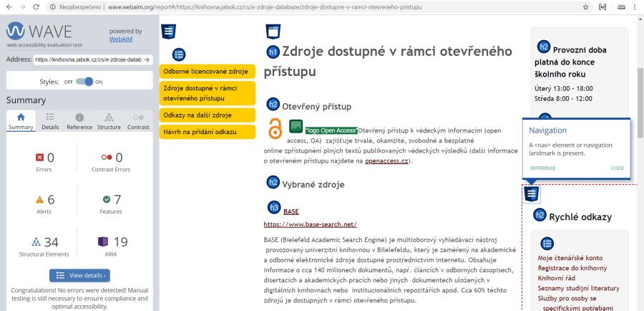The width and height of the screenshot is (644, 311).
Task: Click the Structural Elements icon
Action: point(36,241)
